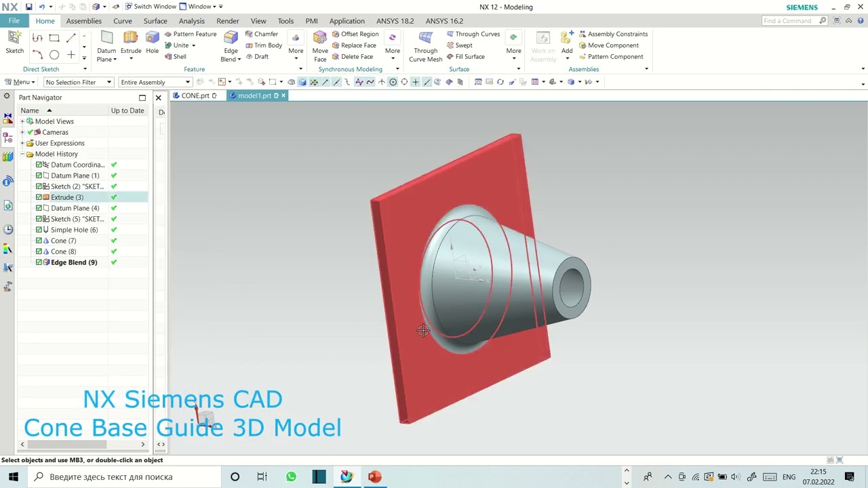The width and height of the screenshot is (868, 488).
Task: Toggle the Cone (8) checkbox
Action: pos(39,251)
